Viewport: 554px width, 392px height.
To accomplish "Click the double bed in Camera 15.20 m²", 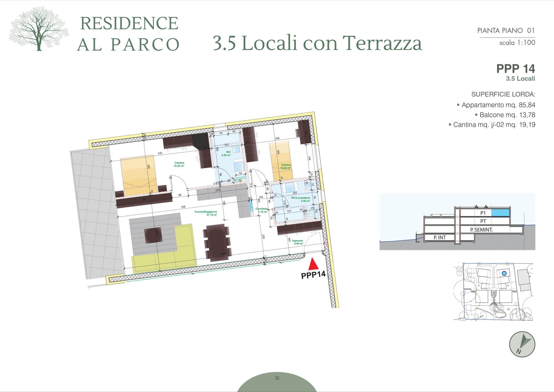I will coord(139,175).
